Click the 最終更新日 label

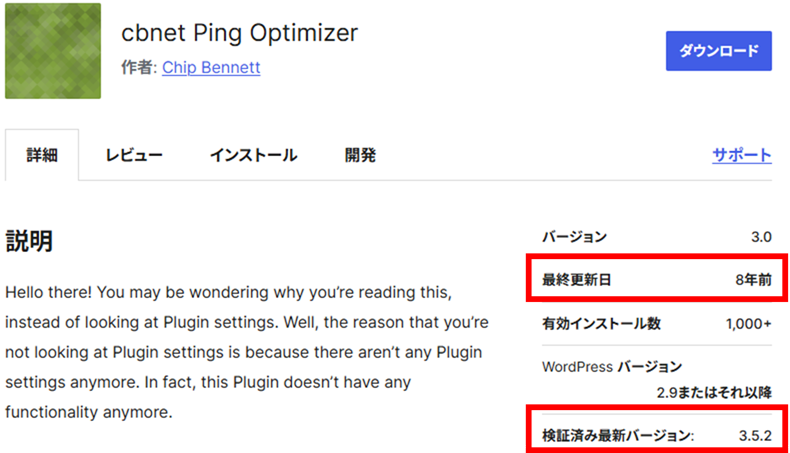click(576, 280)
